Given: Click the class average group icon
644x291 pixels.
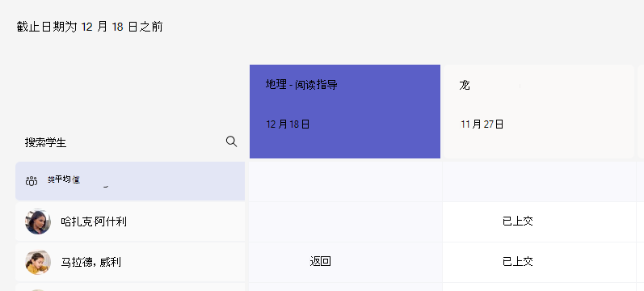Looking at the screenshot, I should pos(32,181).
